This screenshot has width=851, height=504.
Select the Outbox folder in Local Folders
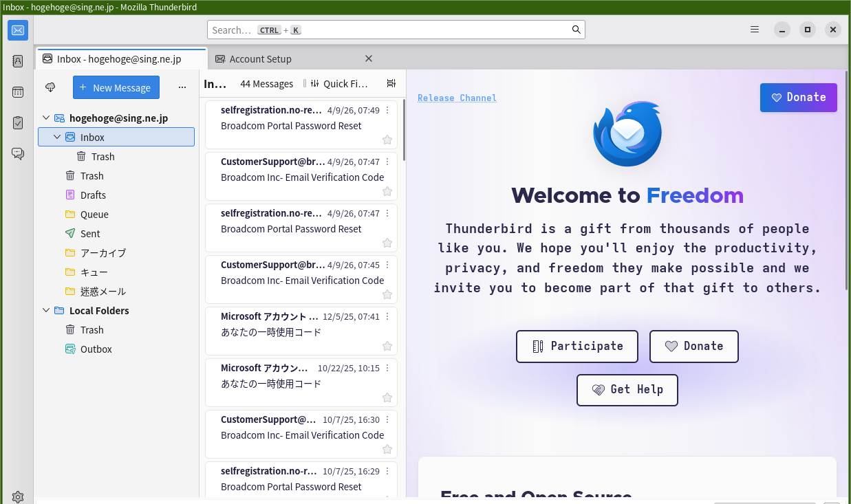116,349
